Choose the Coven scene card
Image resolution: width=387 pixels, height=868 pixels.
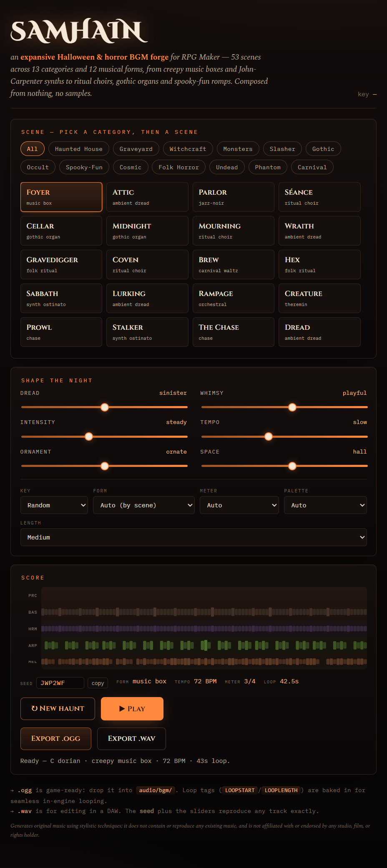point(147,264)
